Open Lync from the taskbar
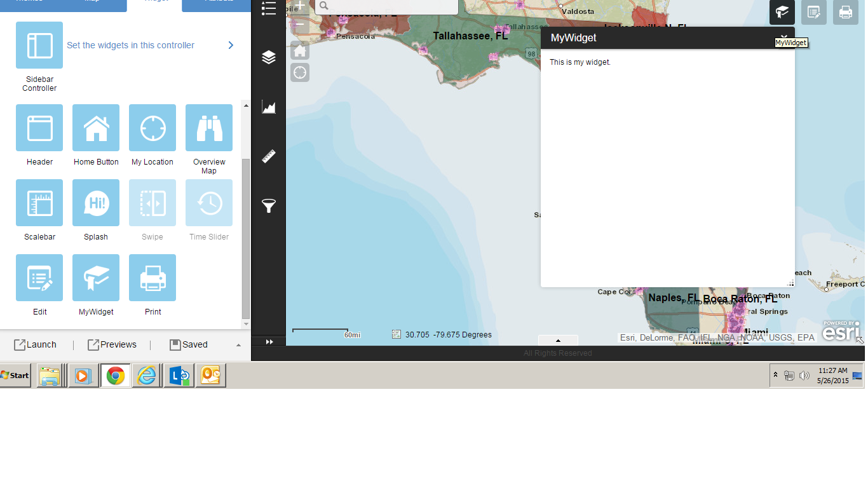 click(x=179, y=376)
